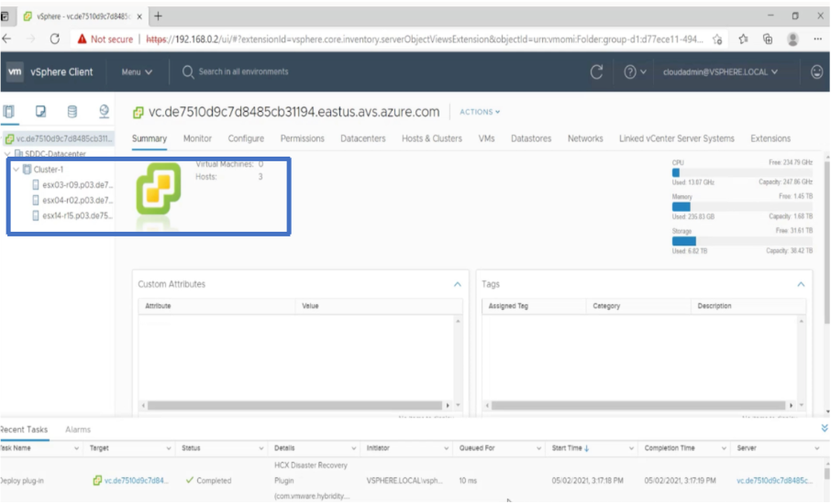The image size is (831, 504).
Task: Open the Status column filter dropdown
Action: (260, 448)
